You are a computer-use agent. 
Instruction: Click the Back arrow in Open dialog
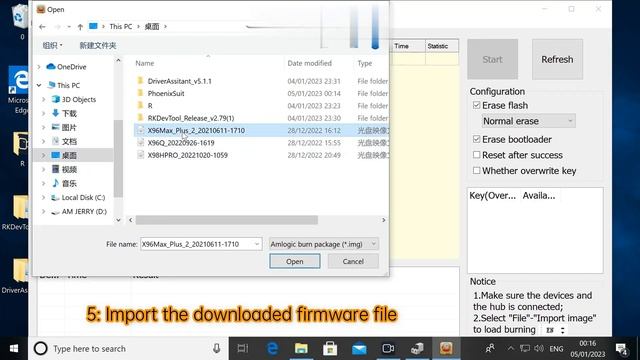coord(42,27)
